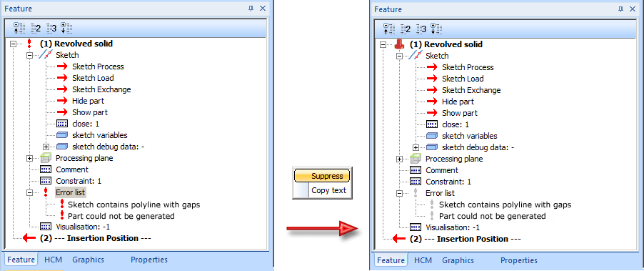Close the left Feature panel
The height and width of the screenshot is (271, 644).
[x=263, y=9]
